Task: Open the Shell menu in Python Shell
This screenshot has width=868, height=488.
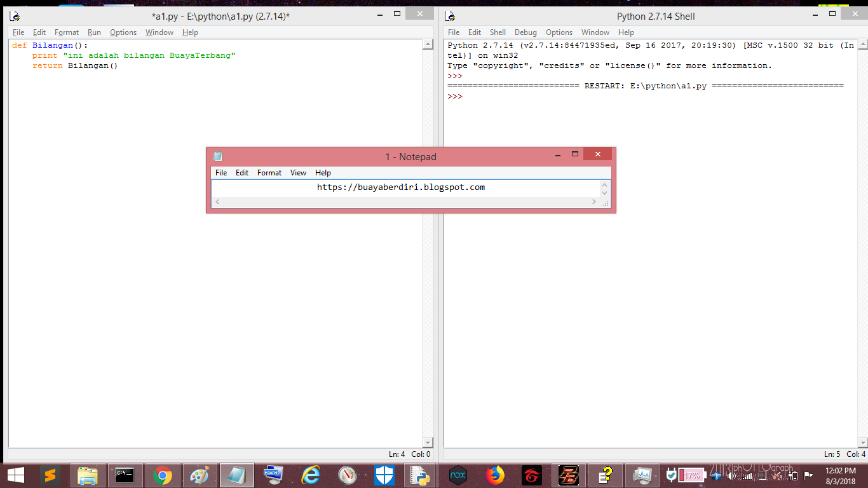Action: click(x=498, y=32)
